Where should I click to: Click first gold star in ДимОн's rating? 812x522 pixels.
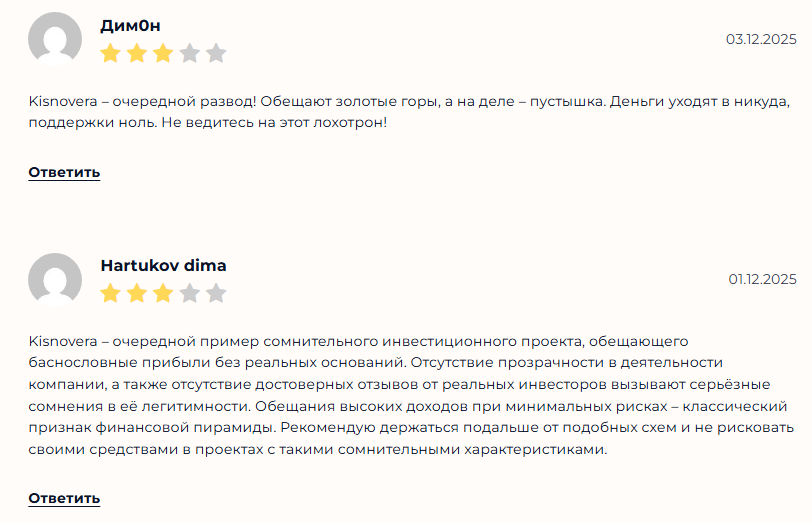110,53
